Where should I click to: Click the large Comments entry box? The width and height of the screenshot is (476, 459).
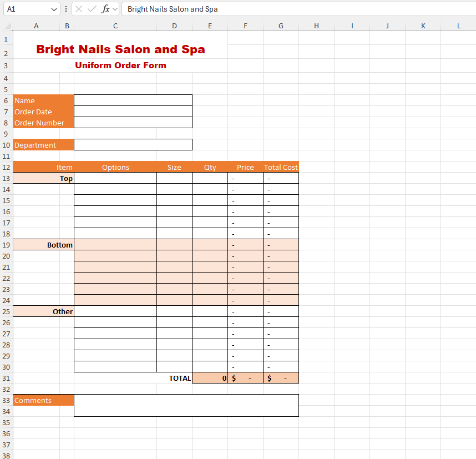(x=186, y=406)
